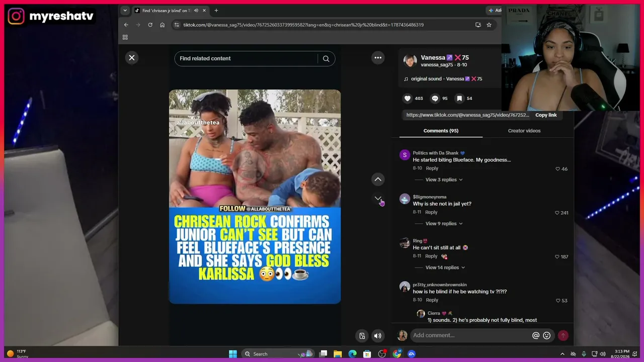Click Vanessa's profile avatar

click(410, 61)
